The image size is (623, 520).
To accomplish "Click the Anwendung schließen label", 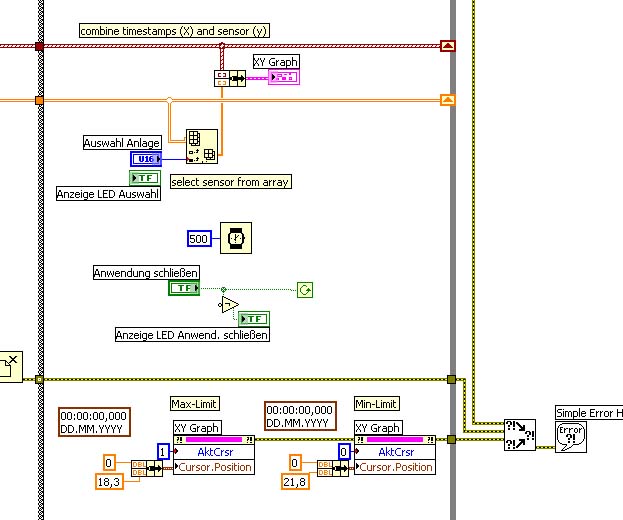I will 146,273.
